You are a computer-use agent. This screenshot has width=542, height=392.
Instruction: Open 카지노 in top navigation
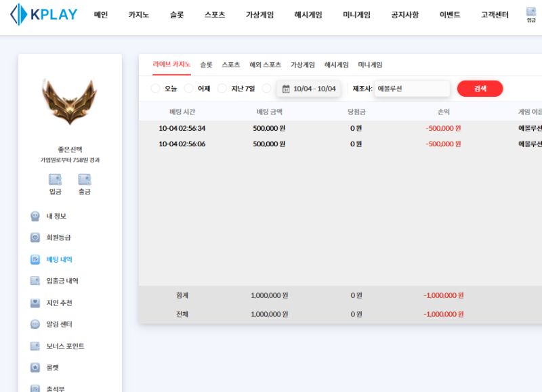[139, 15]
